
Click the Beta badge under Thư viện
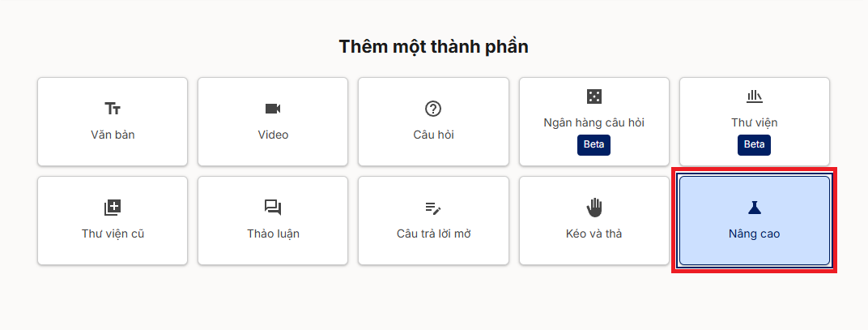pyautogui.click(x=754, y=144)
